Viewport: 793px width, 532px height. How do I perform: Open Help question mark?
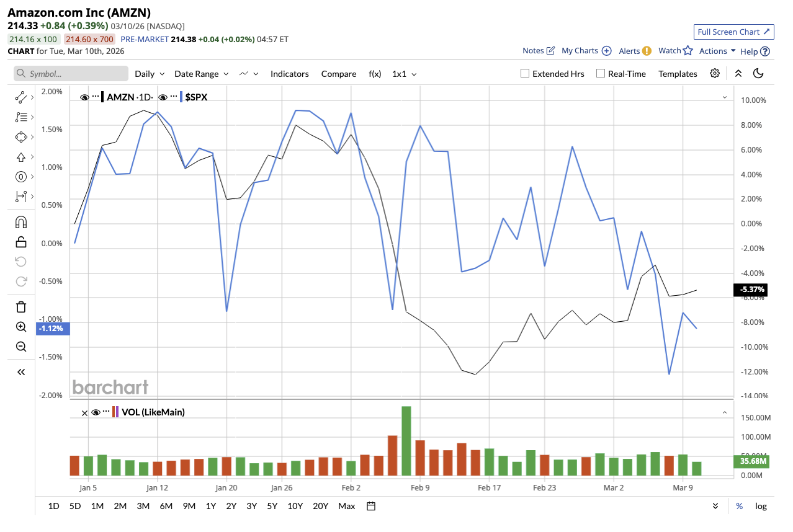[x=765, y=51]
